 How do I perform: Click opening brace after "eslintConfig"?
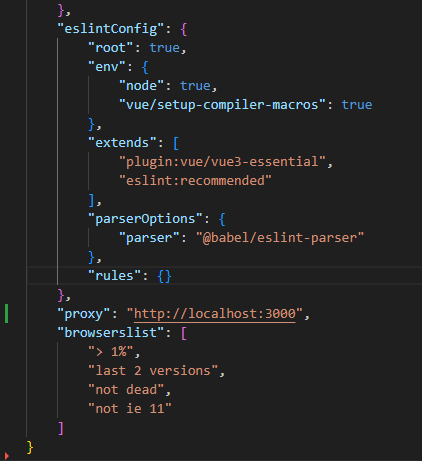pos(184,29)
